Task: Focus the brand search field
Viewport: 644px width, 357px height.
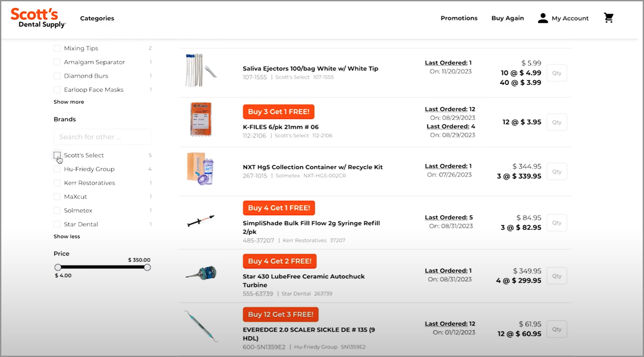Action: (x=102, y=137)
